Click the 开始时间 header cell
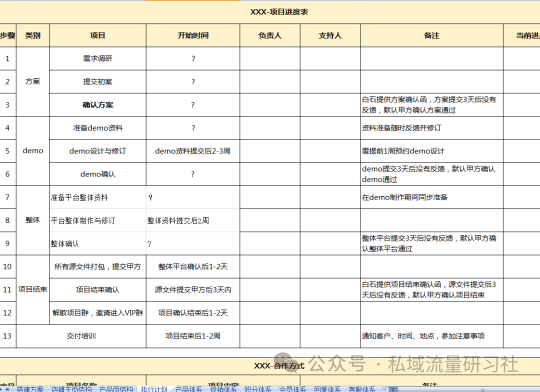Viewport: 540px width, 392px height. point(193,35)
